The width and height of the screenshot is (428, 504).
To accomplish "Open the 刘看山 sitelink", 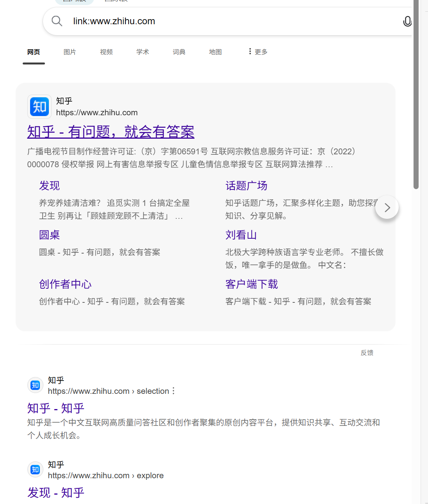I will tap(241, 235).
